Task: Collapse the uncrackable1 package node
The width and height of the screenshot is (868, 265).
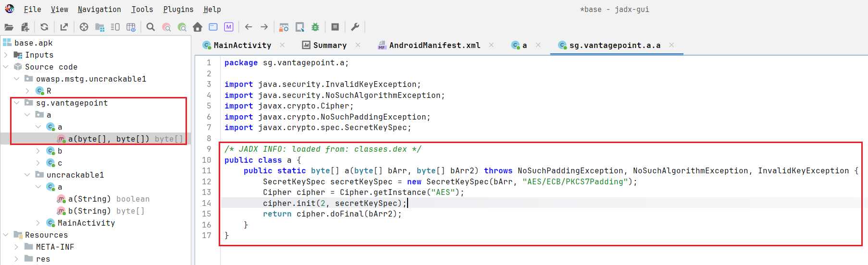Action: (x=27, y=175)
